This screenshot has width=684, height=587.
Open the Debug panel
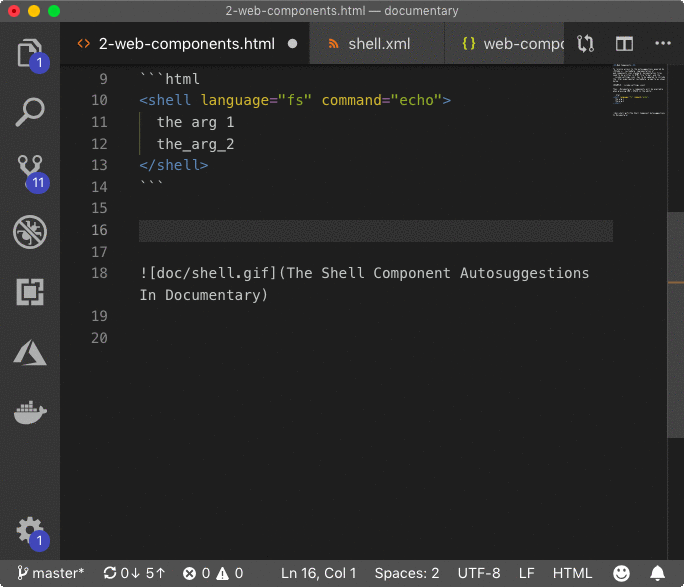tap(30, 232)
